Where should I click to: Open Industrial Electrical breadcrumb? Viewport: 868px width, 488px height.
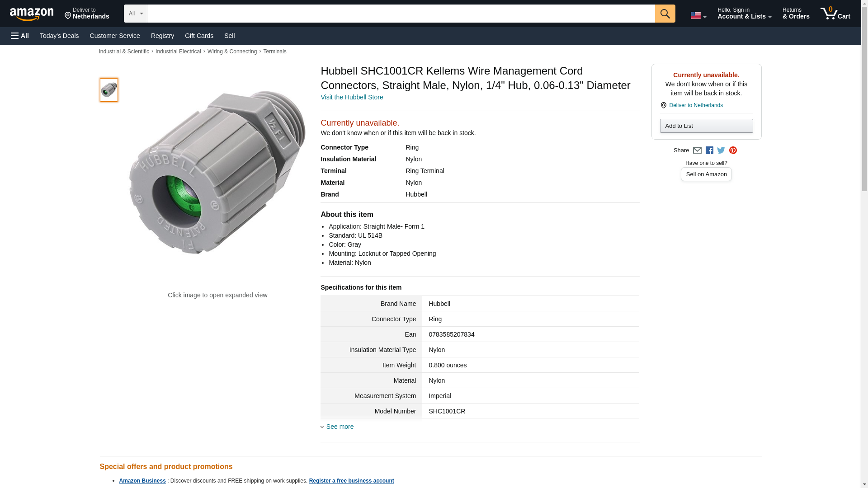[x=178, y=52]
